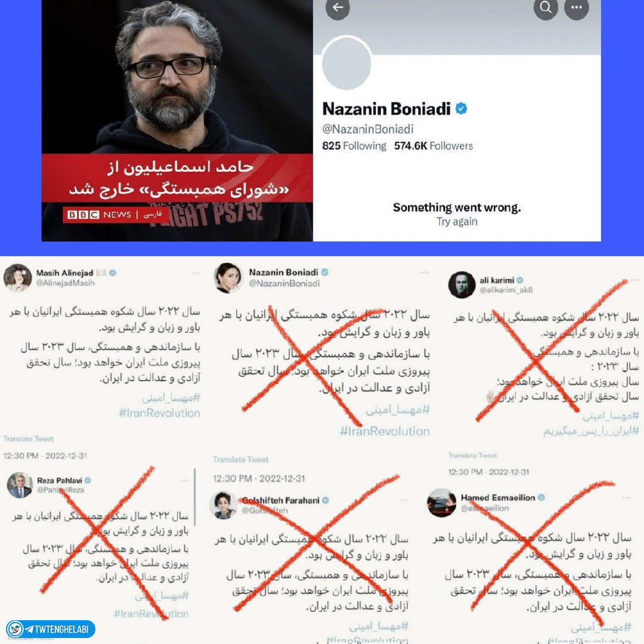Click Nazanin Boniadi's tweet avatar
Screen dimensions: 644x644
[x=227, y=278]
